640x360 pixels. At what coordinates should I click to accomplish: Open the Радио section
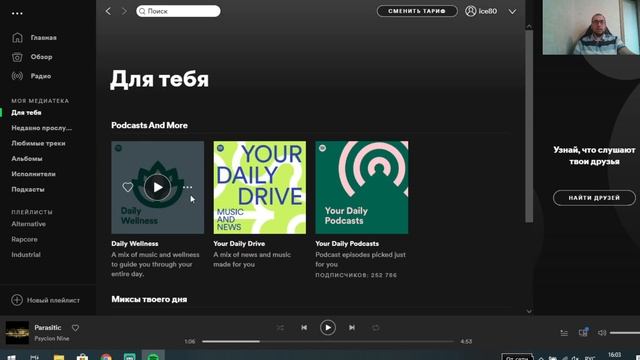coord(41,76)
